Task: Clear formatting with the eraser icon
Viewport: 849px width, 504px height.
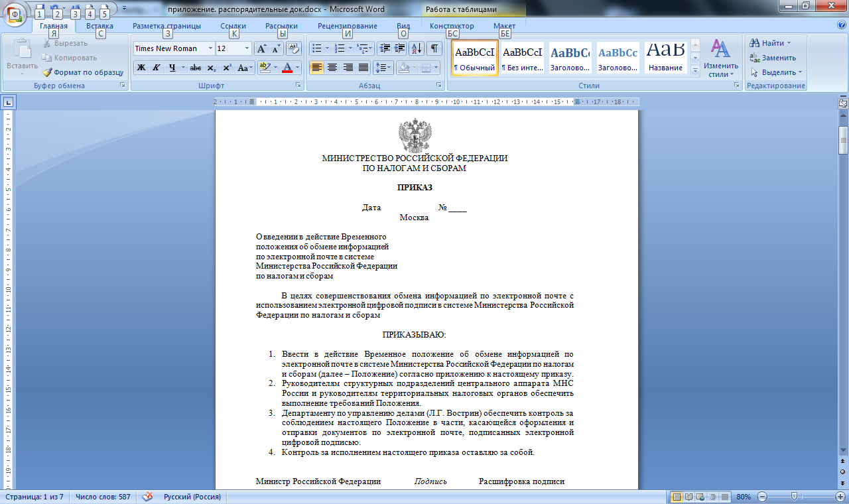Action: click(294, 48)
